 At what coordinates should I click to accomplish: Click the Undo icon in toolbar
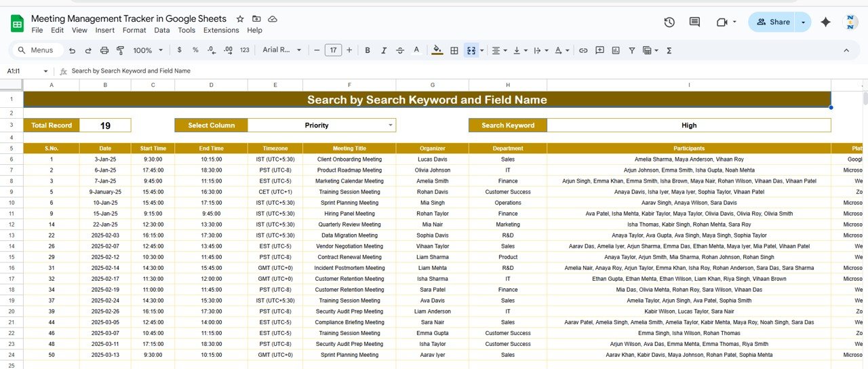73,50
